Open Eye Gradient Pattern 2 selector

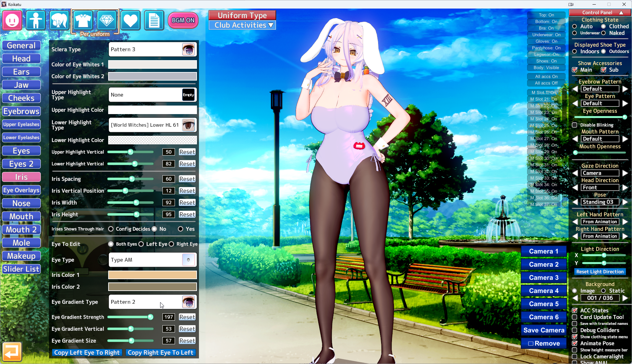[153, 302]
